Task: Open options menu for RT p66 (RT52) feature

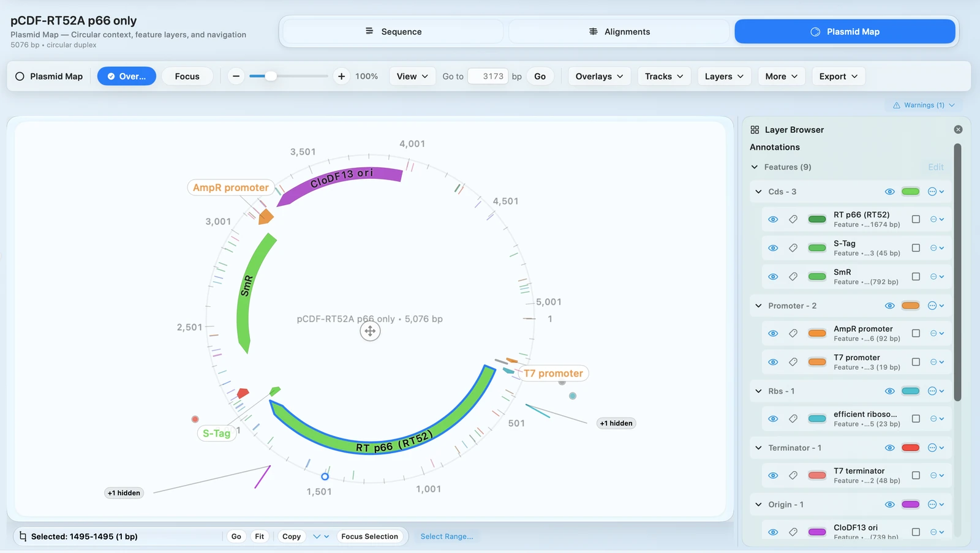Action: click(x=937, y=219)
